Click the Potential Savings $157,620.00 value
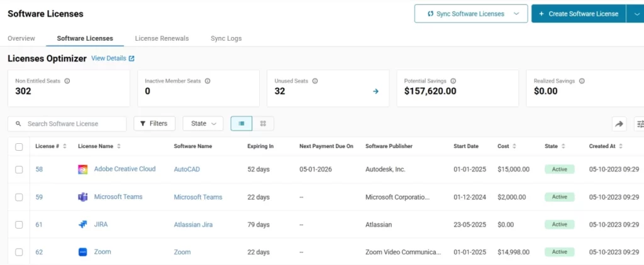Screen dimensions: 644x265 [430, 91]
